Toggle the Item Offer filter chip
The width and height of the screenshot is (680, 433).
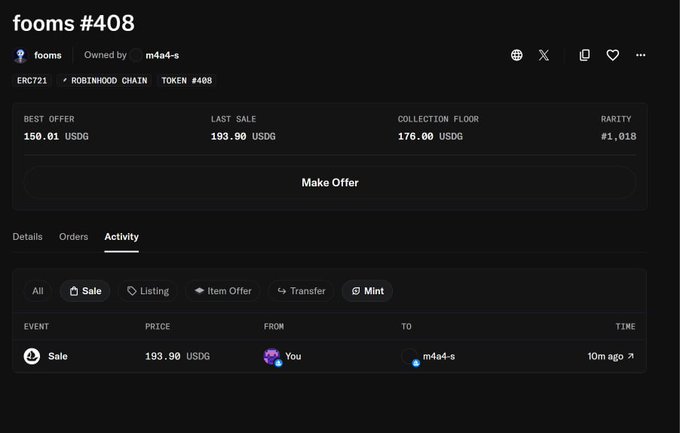[x=223, y=291]
